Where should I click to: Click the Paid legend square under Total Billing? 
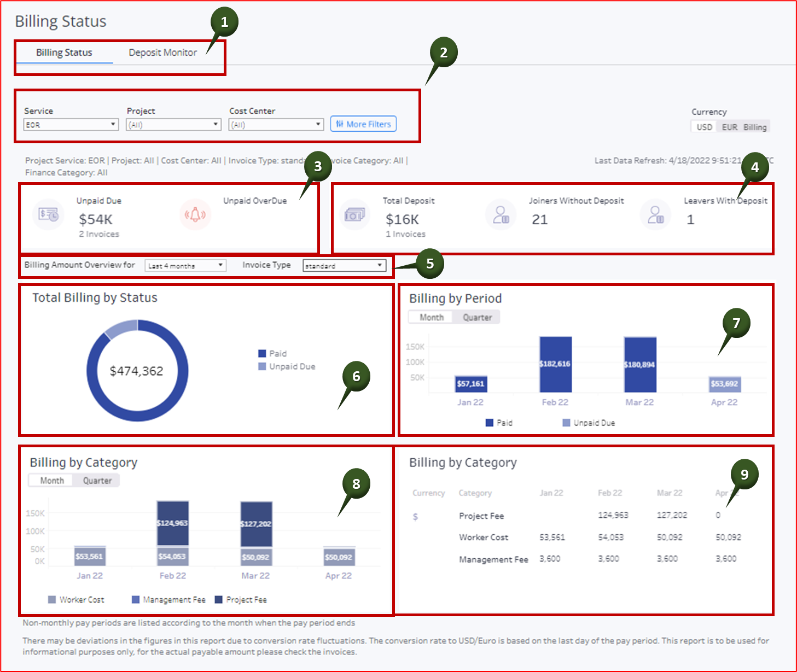(x=261, y=353)
